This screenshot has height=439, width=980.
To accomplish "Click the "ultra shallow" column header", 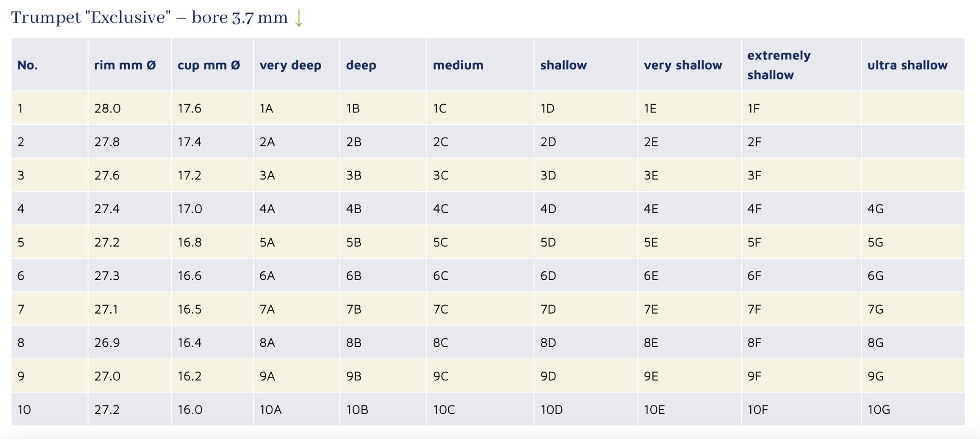I will tap(907, 65).
